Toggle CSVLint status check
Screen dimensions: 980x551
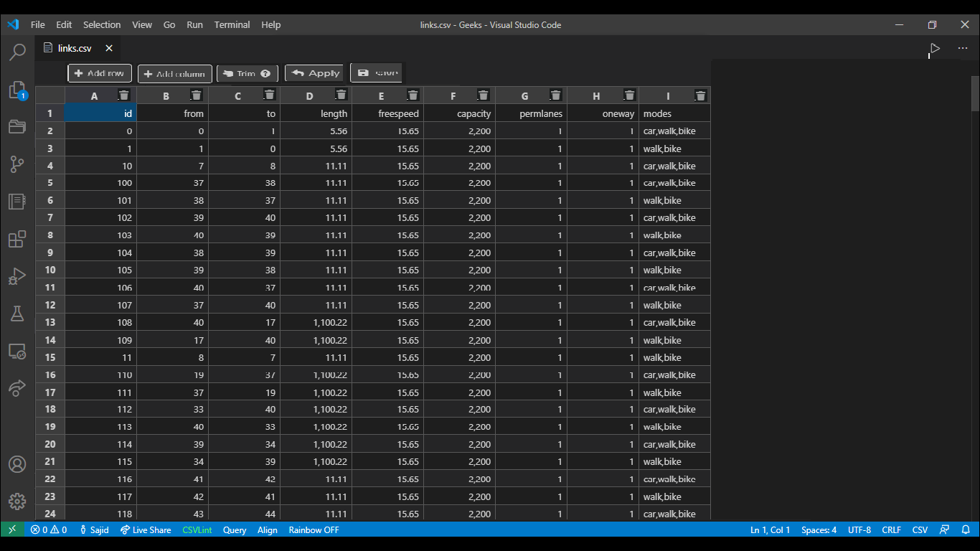[x=197, y=529]
